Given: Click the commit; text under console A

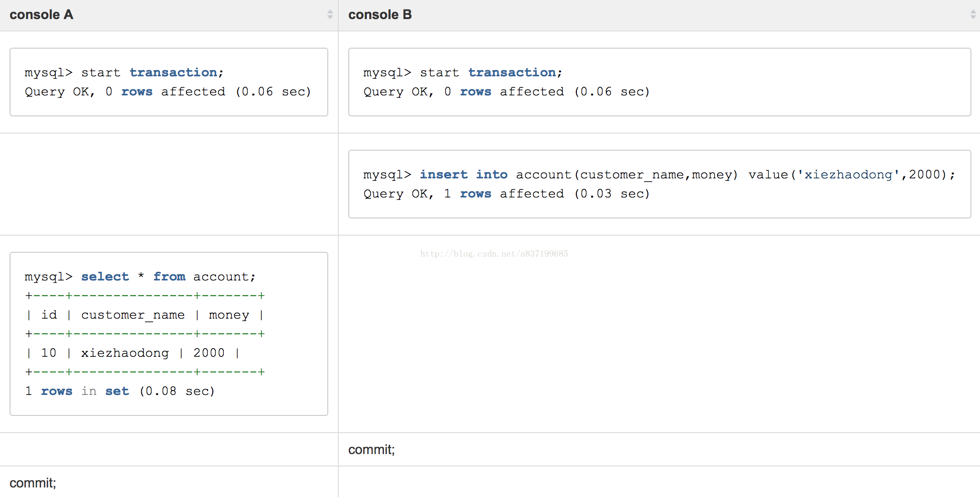Looking at the screenshot, I should (32, 483).
